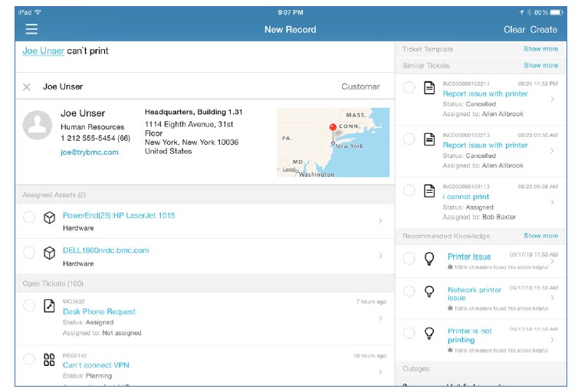Open Can't connect VPN details chevron
This screenshot has width=578, height=392.
coord(380,372)
